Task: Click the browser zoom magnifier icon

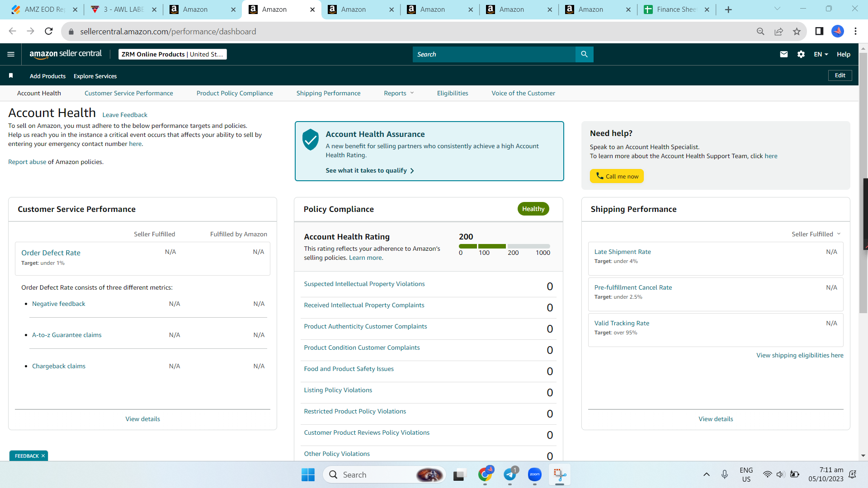Action: pos(760,31)
